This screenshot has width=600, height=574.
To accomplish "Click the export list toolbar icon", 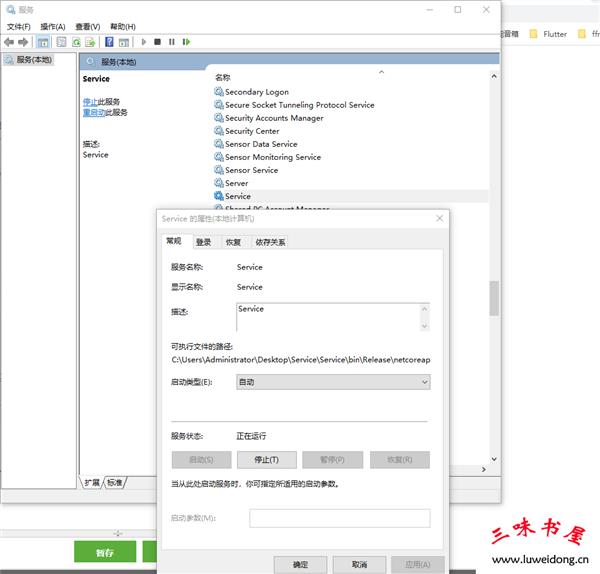I will click(90, 42).
